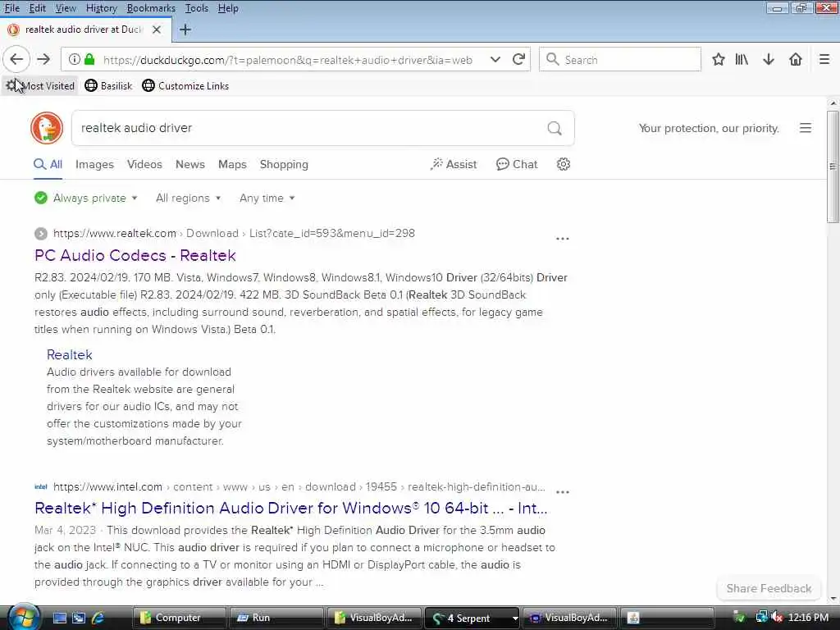
Task: Open the Edit menu
Action: 37,8
